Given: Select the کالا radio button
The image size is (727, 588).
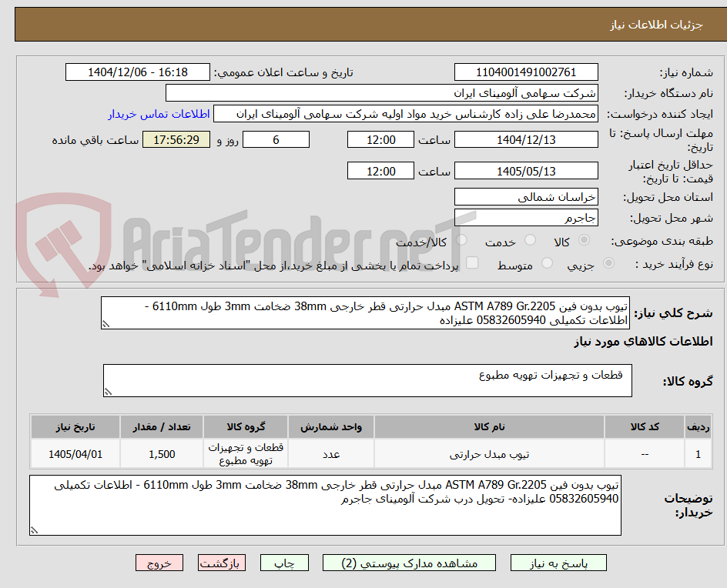Looking at the screenshot, I should (585, 240).
